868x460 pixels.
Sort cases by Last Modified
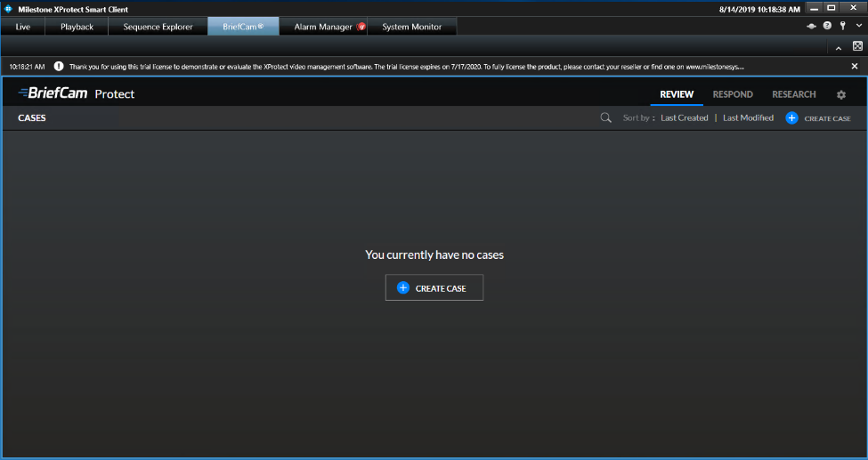pos(748,118)
